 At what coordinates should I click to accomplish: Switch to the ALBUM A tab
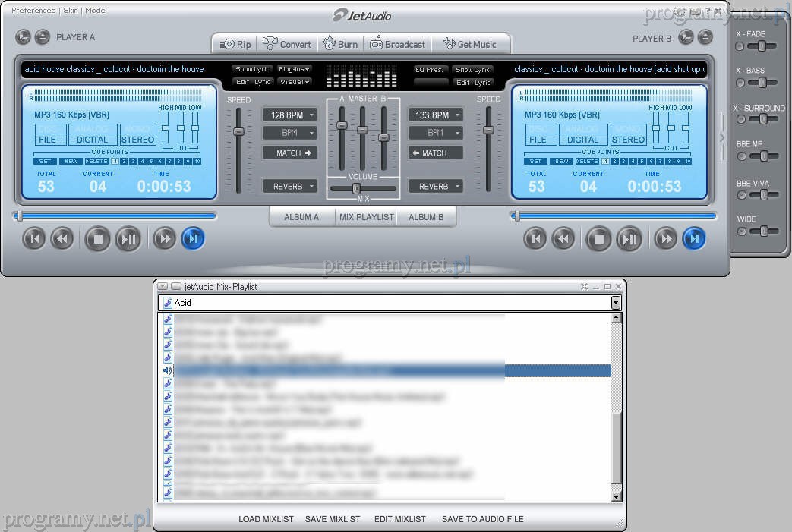coord(301,217)
